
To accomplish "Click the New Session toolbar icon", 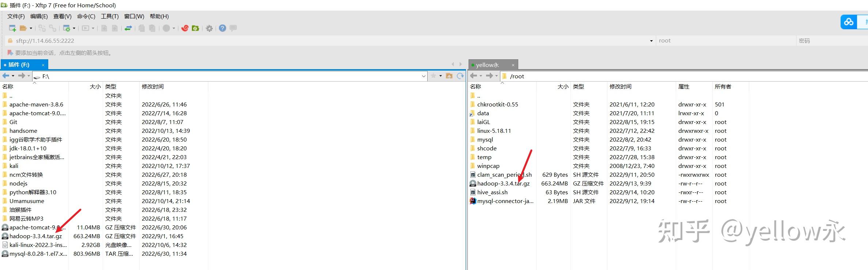I will pyautogui.click(x=12, y=28).
